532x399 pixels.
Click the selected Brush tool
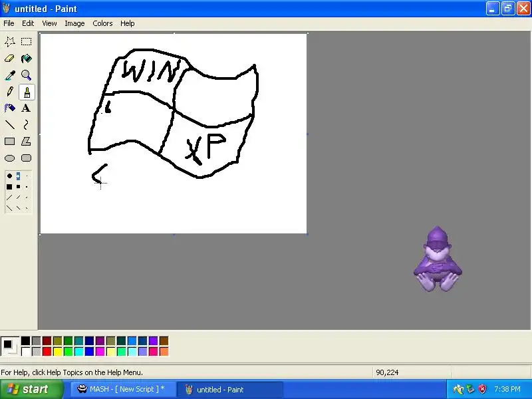coord(27,92)
